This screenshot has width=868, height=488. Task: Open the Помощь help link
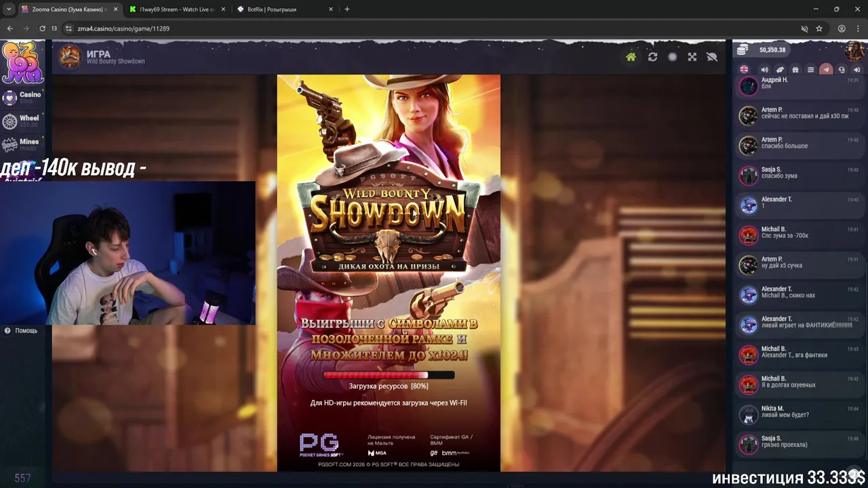pyautogui.click(x=21, y=331)
